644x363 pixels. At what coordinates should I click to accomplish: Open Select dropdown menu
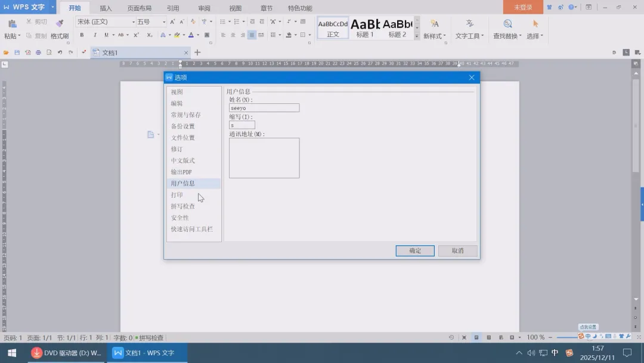pos(535,36)
